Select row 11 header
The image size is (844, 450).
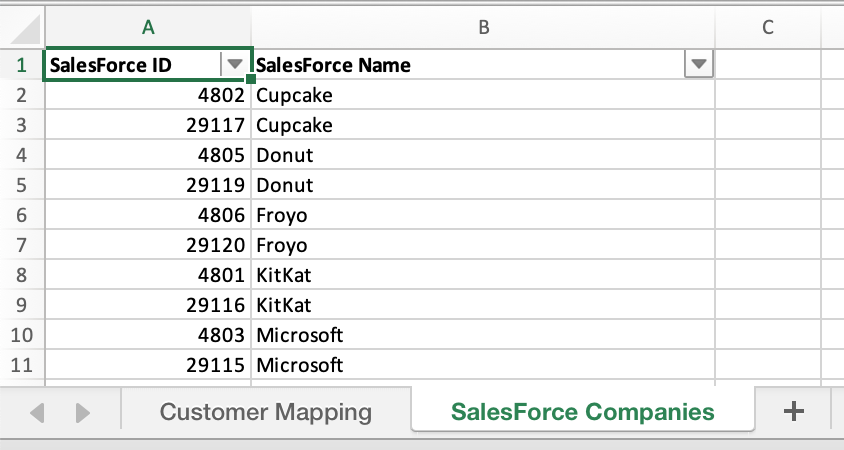[x=22, y=365]
